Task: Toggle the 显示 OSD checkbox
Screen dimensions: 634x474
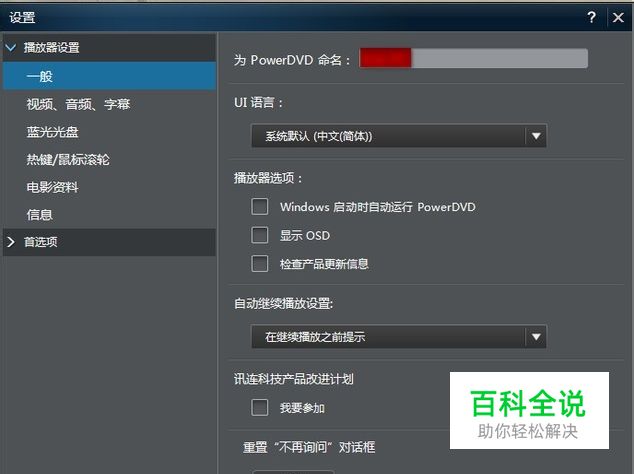Action: 260,235
